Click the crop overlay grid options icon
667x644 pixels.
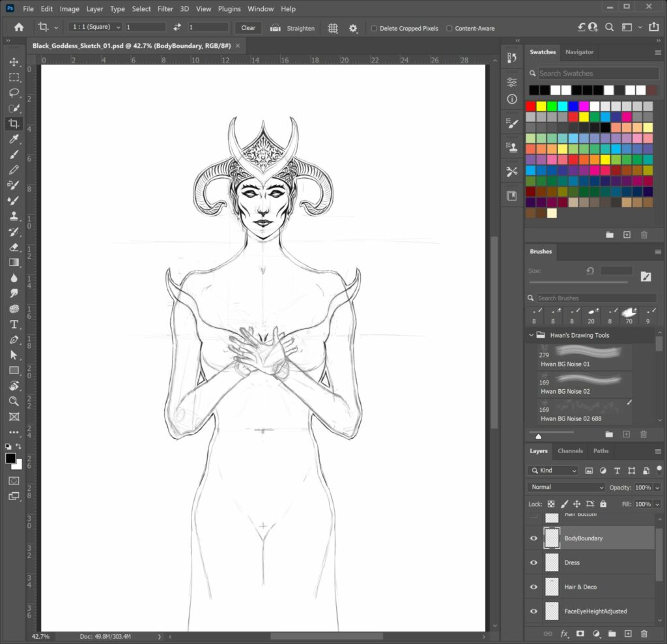coord(333,28)
